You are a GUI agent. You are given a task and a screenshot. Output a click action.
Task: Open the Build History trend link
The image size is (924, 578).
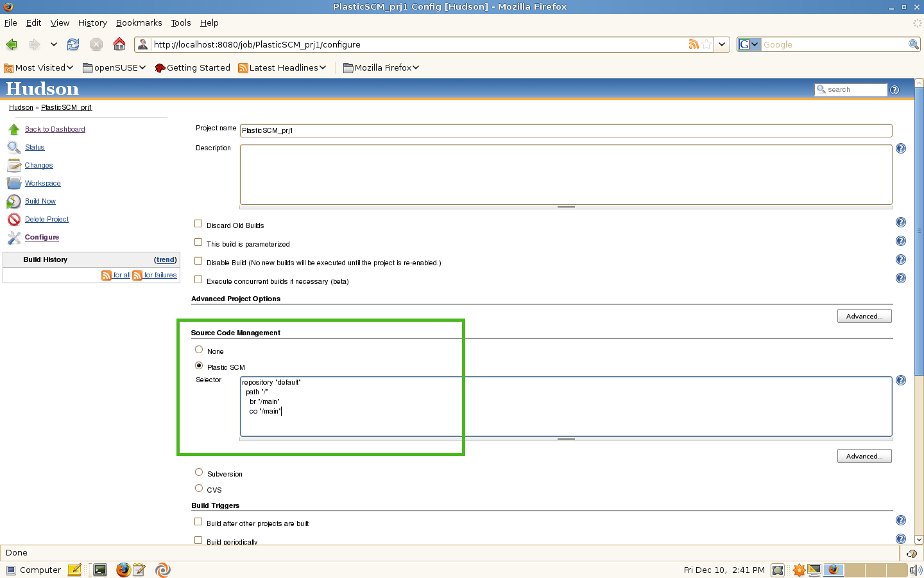click(166, 259)
